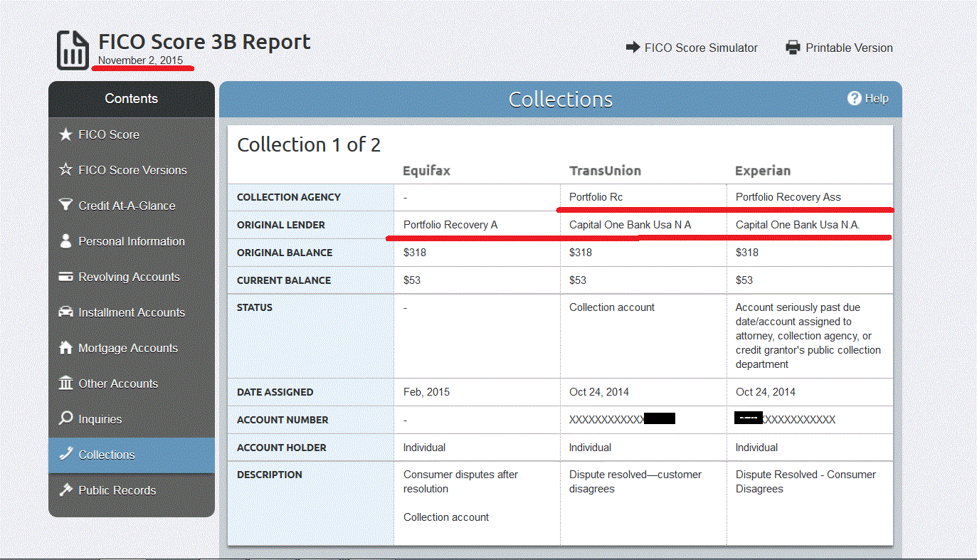Click the November 2, 2015 report date

(140, 60)
